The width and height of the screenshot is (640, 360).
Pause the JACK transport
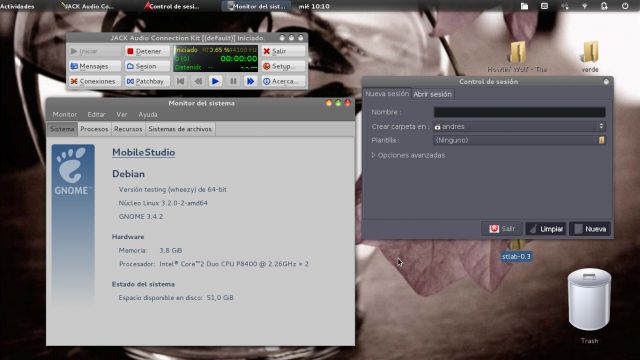tap(233, 81)
